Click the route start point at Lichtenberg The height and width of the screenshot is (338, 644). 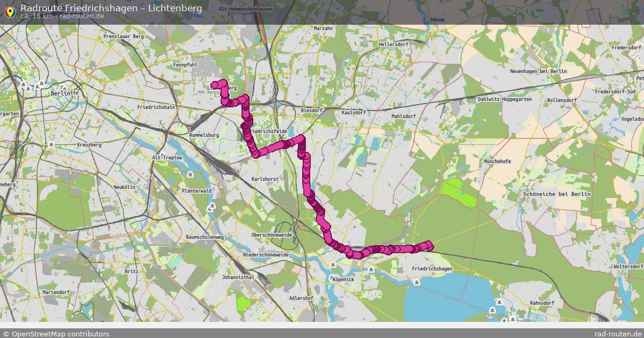pos(215,85)
